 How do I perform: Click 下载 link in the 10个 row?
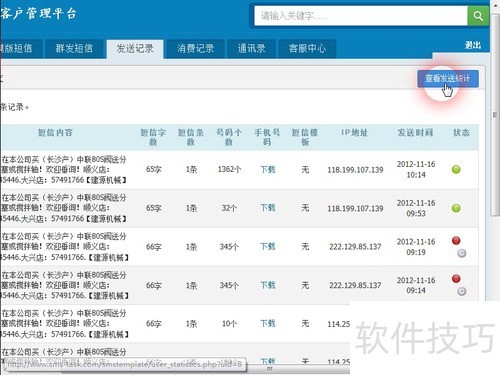pyautogui.click(x=268, y=323)
